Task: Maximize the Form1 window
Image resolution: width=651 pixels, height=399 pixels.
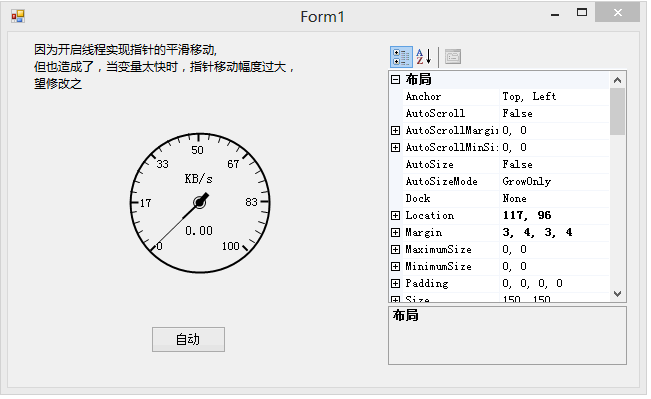Action: tap(582, 13)
